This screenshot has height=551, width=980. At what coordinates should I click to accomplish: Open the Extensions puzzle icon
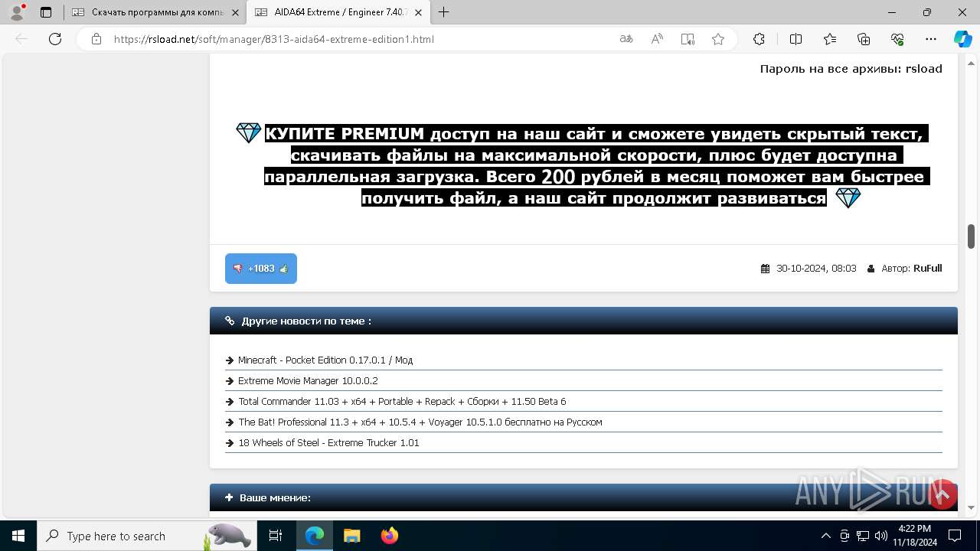pyautogui.click(x=759, y=39)
